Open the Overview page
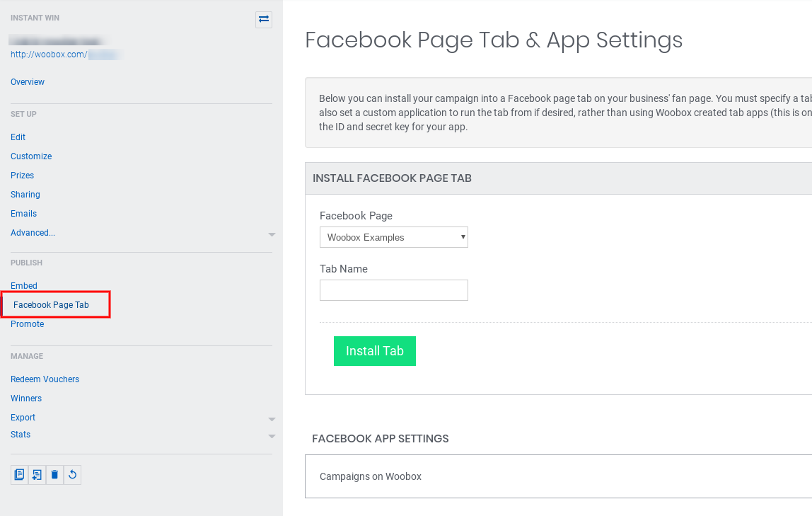The width and height of the screenshot is (812, 516). tap(27, 81)
